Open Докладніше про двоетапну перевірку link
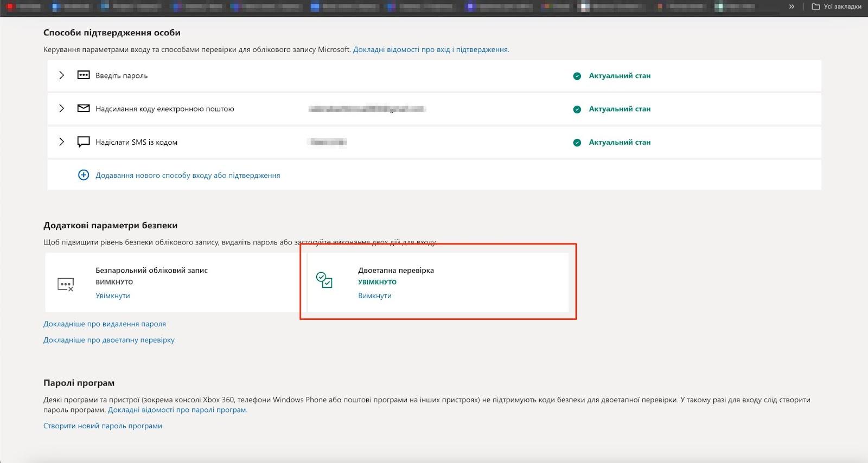 click(109, 340)
